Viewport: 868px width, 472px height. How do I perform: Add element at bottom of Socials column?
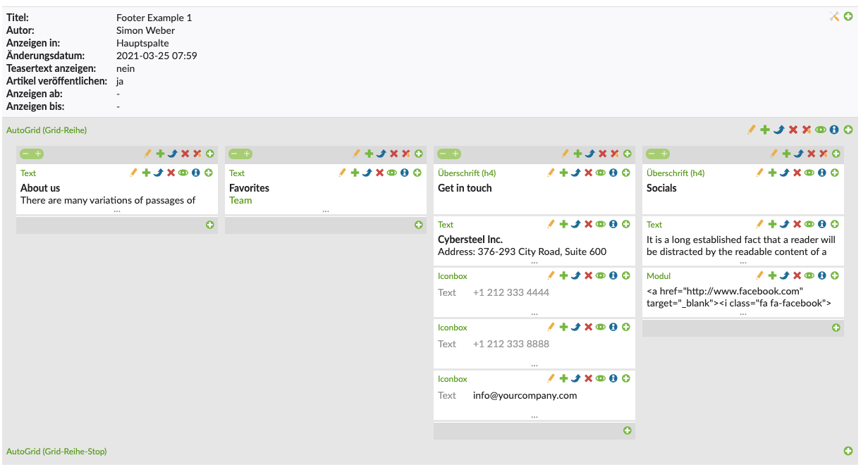(836, 328)
